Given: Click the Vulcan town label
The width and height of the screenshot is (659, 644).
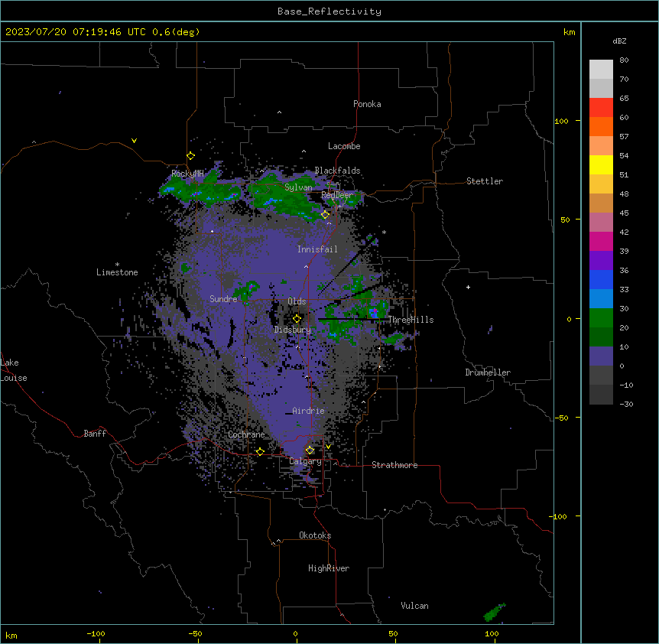Looking at the screenshot, I should pyautogui.click(x=414, y=606).
